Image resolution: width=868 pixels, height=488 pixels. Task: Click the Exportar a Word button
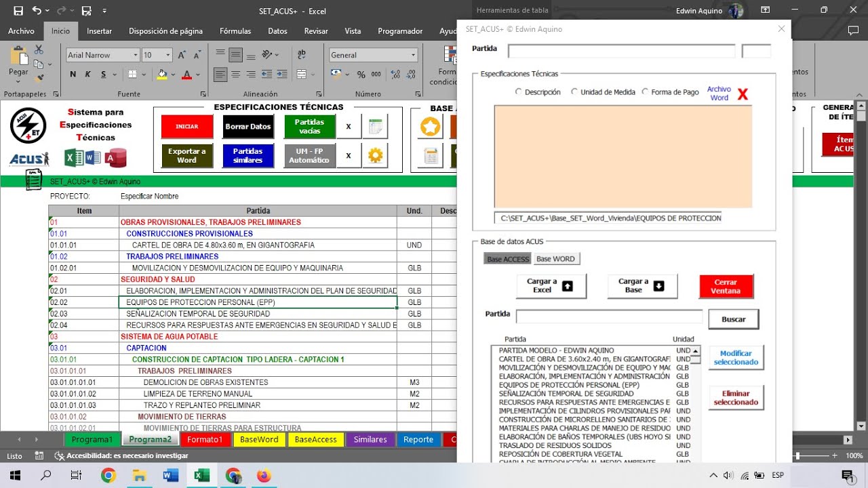187,156
